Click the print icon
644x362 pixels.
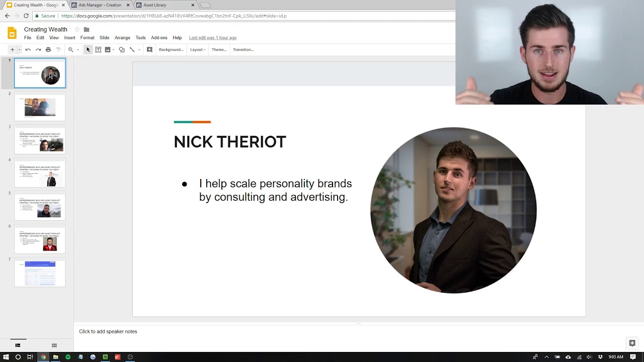(48, 50)
